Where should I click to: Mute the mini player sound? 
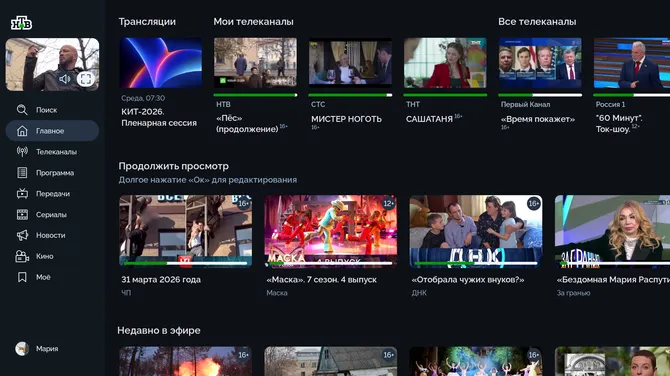pyautogui.click(x=65, y=79)
